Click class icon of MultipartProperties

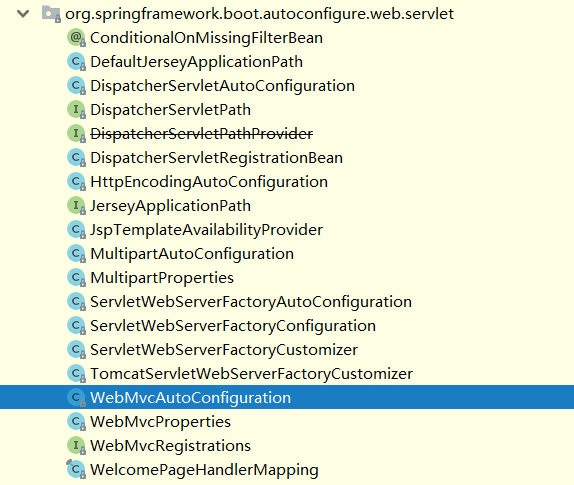click(77, 277)
